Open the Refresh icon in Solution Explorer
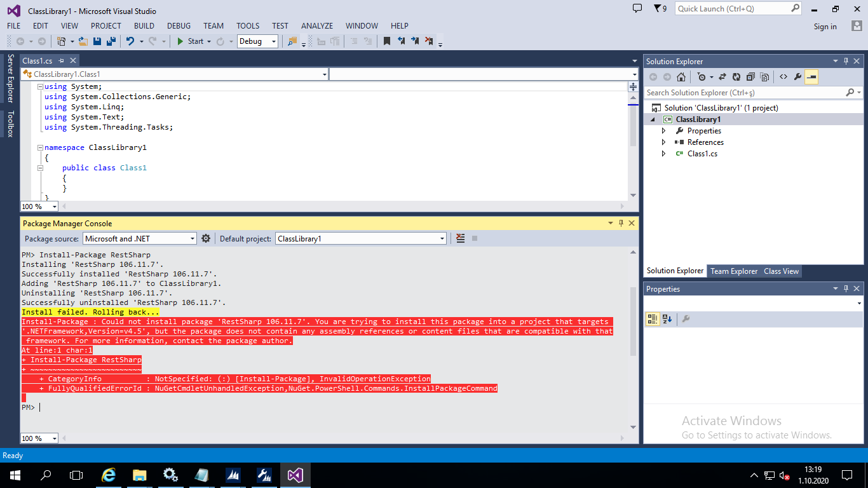Image resolution: width=868 pixels, height=488 pixels. pos(736,77)
